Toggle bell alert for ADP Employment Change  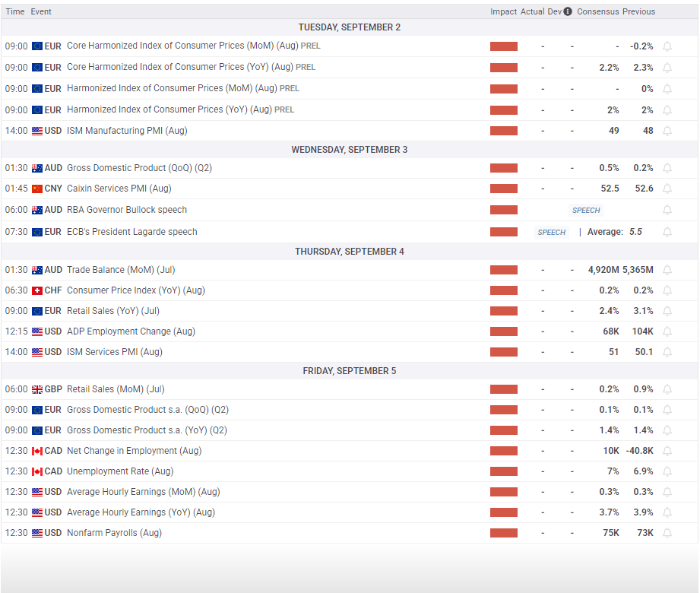tap(667, 331)
